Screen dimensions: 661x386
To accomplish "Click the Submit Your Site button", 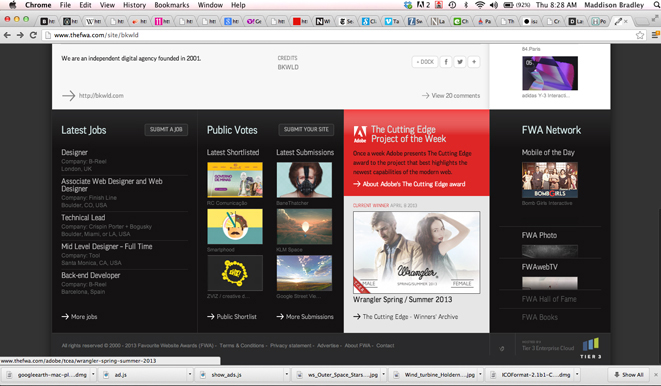I will tap(306, 129).
